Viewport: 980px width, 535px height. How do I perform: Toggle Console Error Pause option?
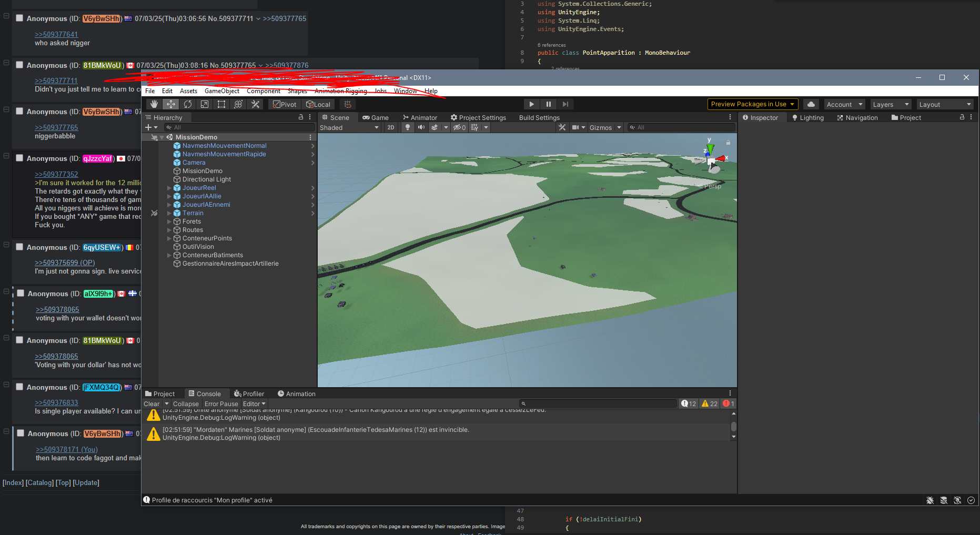click(221, 404)
